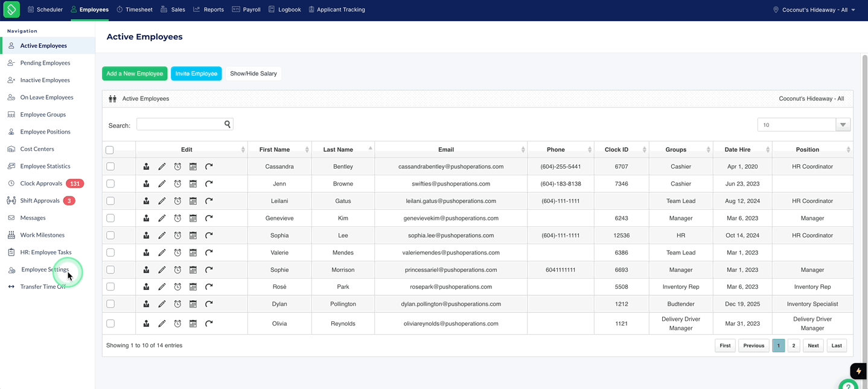Sort table by Position column
868x389 pixels.
click(812, 149)
